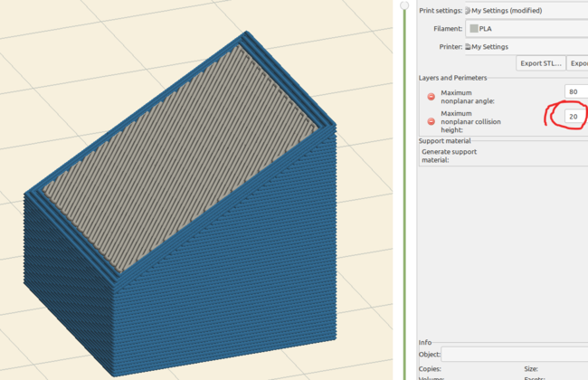Click the Printer preset icon
588x380 pixels.
(x=468, y=46)
